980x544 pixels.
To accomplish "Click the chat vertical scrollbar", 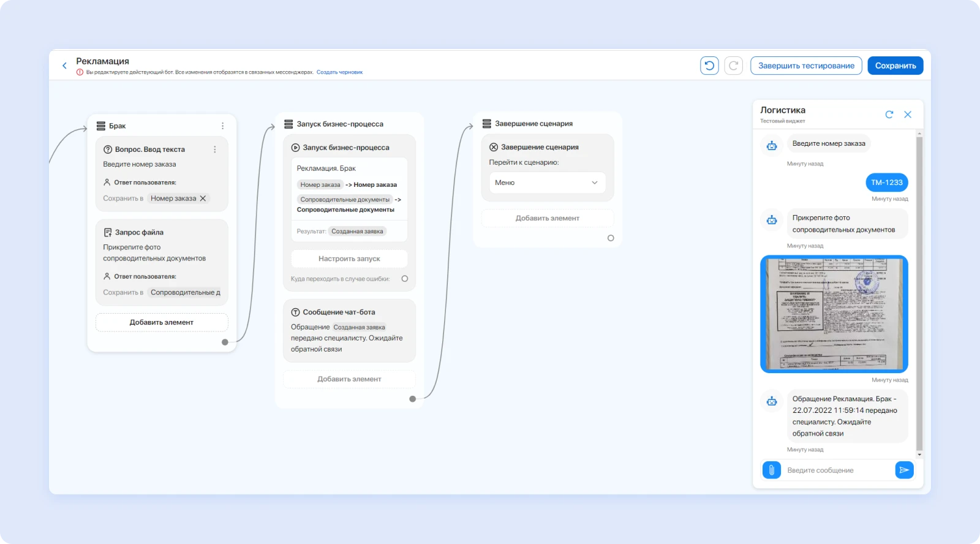I will 919,294.
